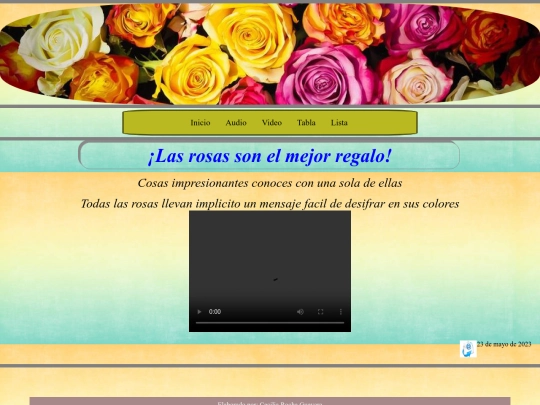Image resolution: width=540 pixels, height=405 pixels.
Task: Open the Inicio navigation link
Action: click(x=200, y=123)
